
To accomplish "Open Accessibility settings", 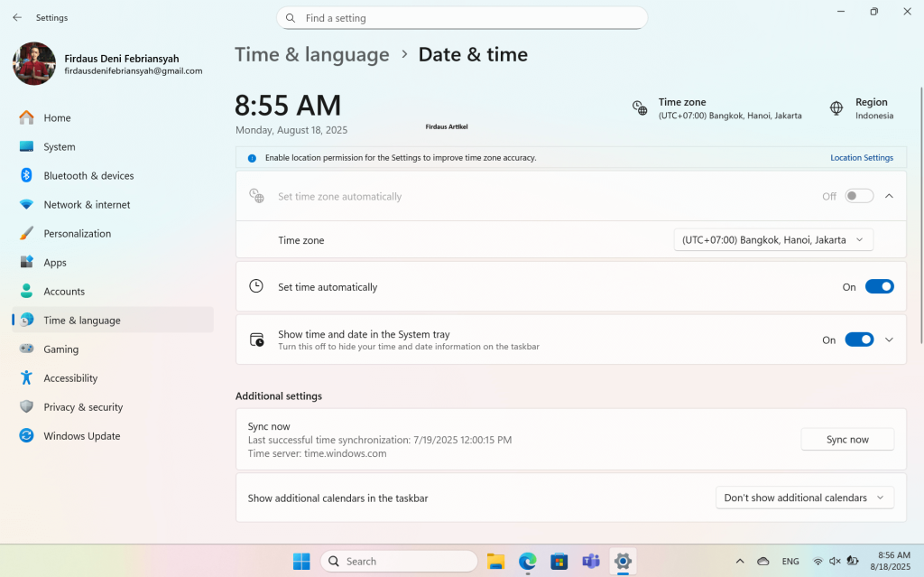I will [x=70, y=378].
